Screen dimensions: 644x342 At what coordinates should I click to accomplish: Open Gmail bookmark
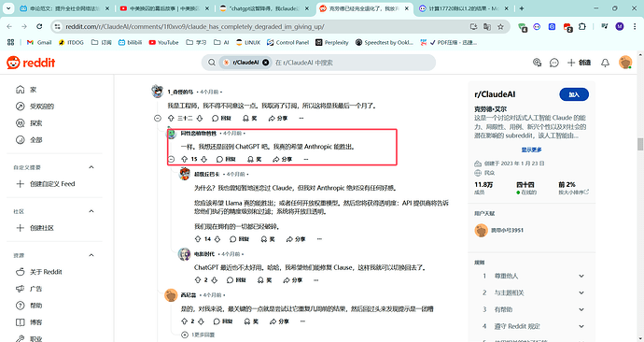pos(39,42)
